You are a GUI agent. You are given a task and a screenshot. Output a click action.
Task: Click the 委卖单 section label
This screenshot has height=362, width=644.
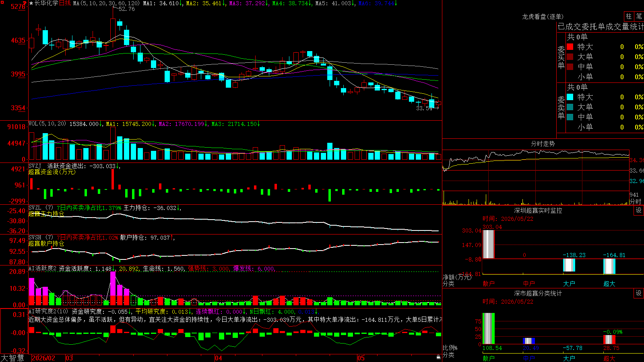click(x=561, y=107)
